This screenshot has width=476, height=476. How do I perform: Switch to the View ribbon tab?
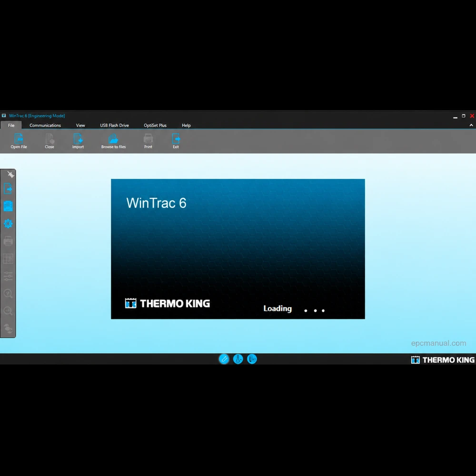80,125
